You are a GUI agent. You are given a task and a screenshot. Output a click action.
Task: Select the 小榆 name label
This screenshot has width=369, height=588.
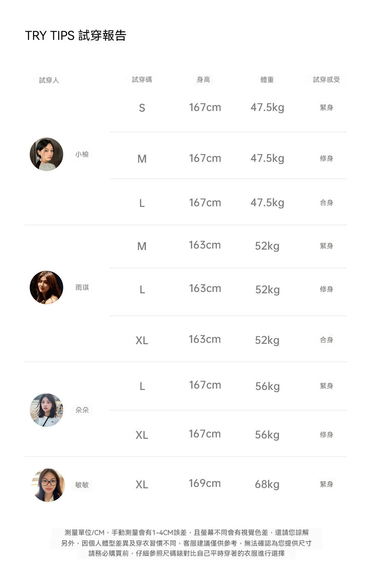coord(82,154)
